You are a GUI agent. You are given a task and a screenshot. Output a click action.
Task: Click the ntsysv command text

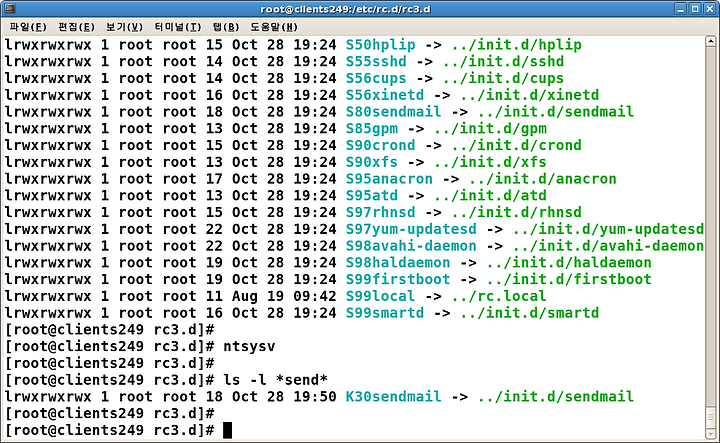[x=249, y=347]
